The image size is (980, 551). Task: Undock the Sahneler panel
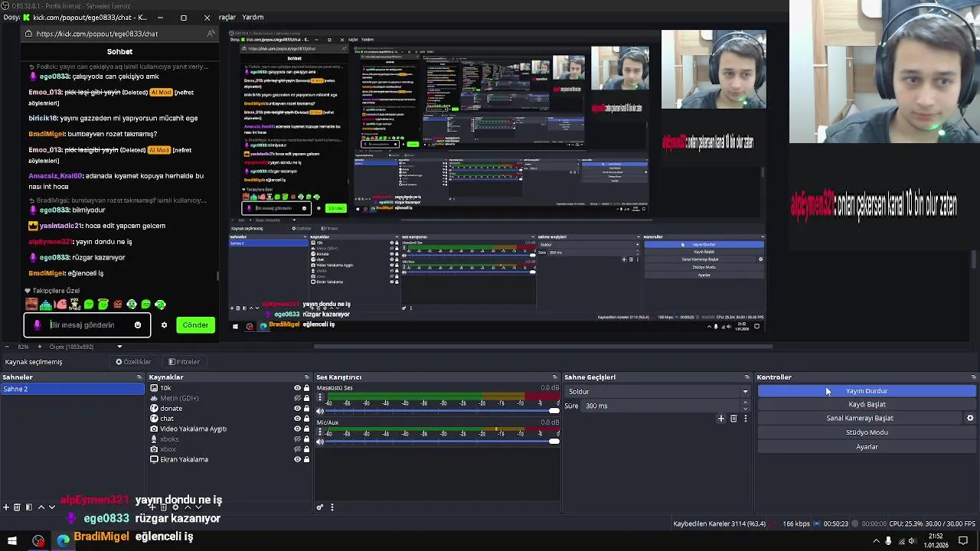point(139,377)
